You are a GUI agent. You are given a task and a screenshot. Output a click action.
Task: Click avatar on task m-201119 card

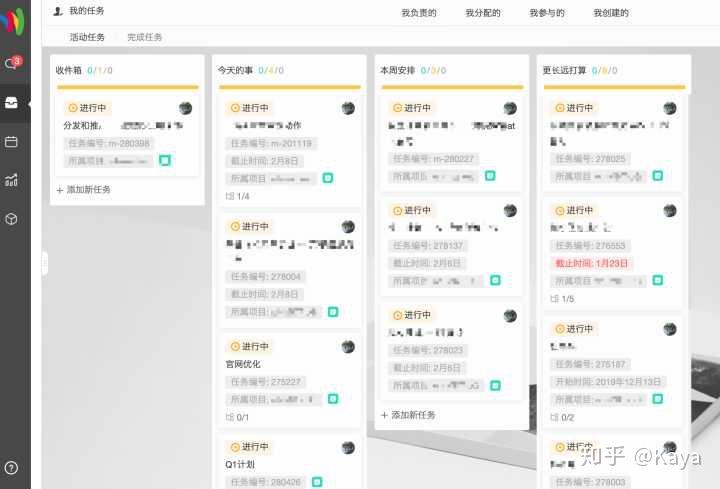point(348,108)
